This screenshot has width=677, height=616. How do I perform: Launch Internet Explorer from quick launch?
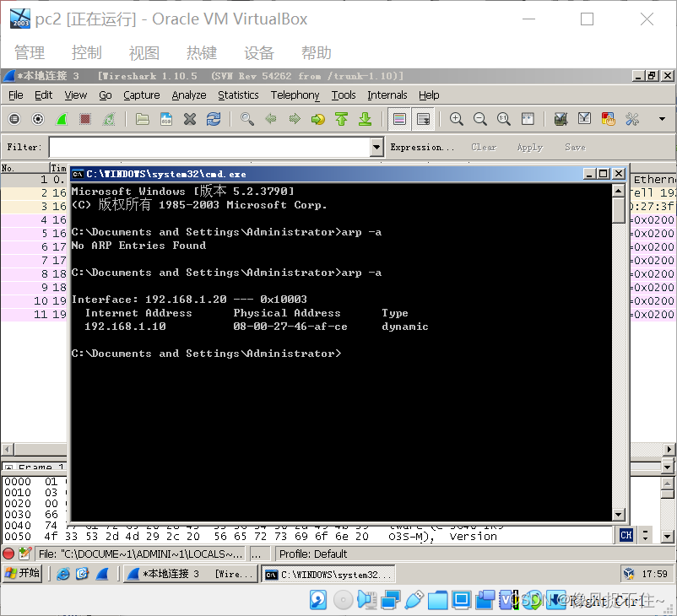coord(63,574)
